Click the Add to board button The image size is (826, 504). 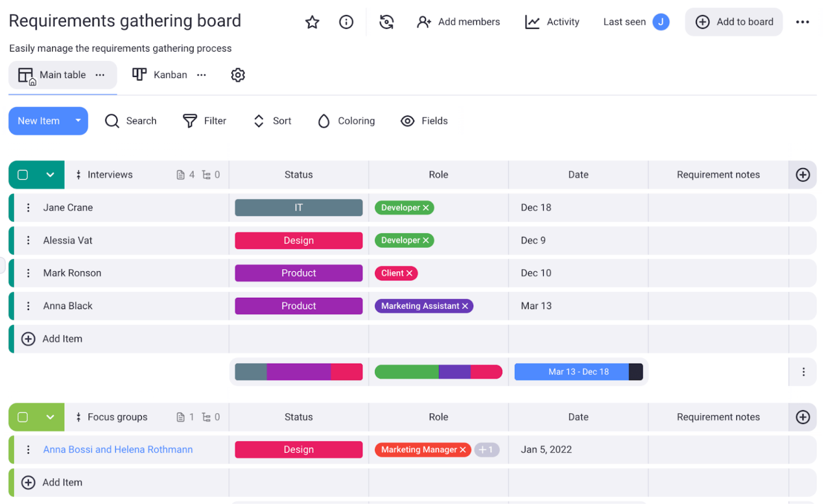(734, 22)
